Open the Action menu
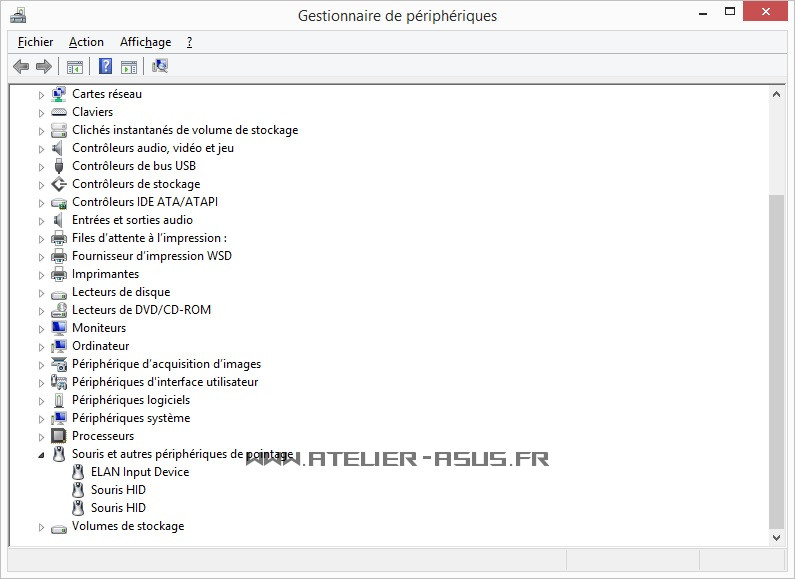The height and width of the screenshot is (579, 795). click(86, 42)
